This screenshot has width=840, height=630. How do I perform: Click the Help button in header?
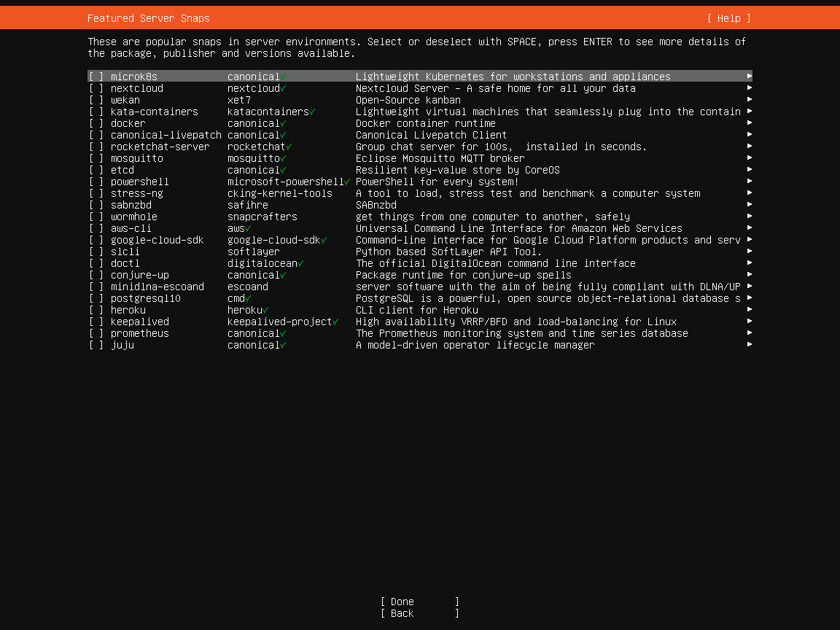point(728,18)
